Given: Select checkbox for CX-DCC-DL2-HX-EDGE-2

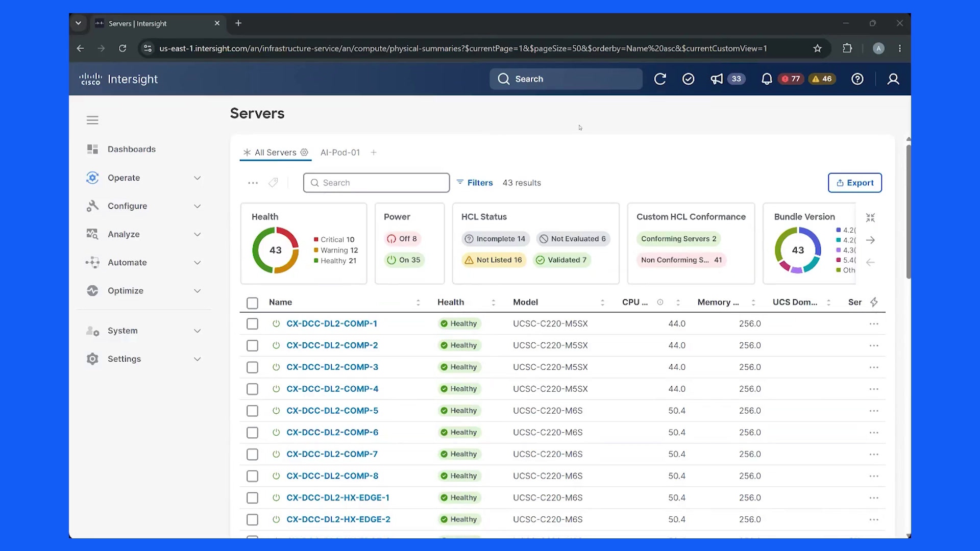Looking at the screenshot, I should click(x=252, y=519).
